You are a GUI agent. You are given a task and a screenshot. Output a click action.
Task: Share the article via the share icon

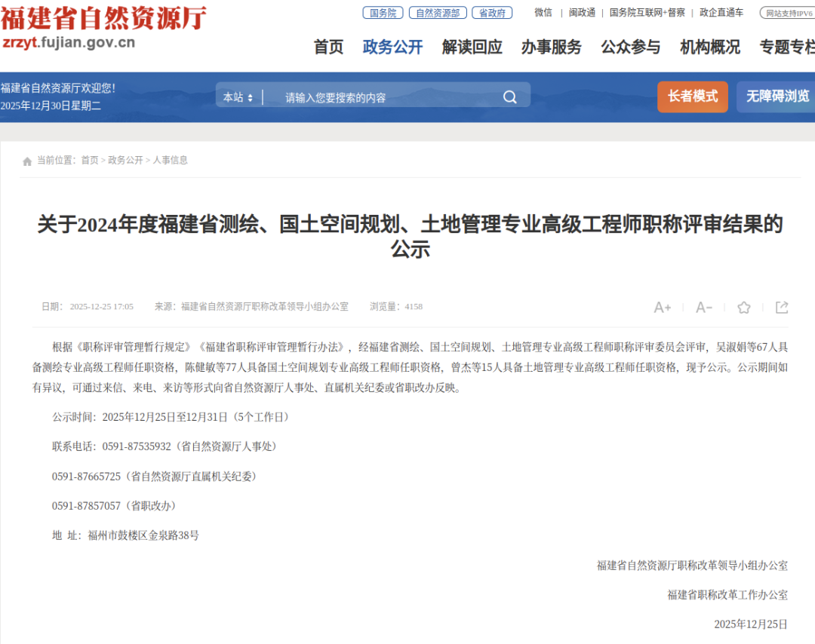(781, 308)
